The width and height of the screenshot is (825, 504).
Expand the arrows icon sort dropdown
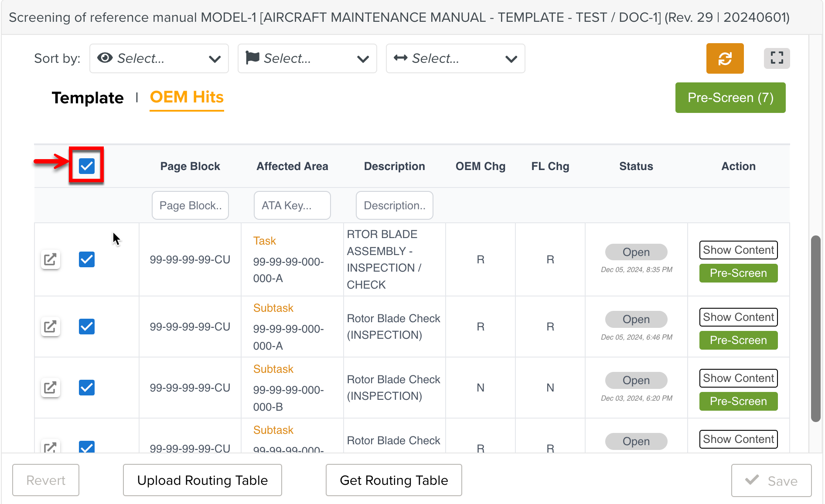tap(455, 58)
